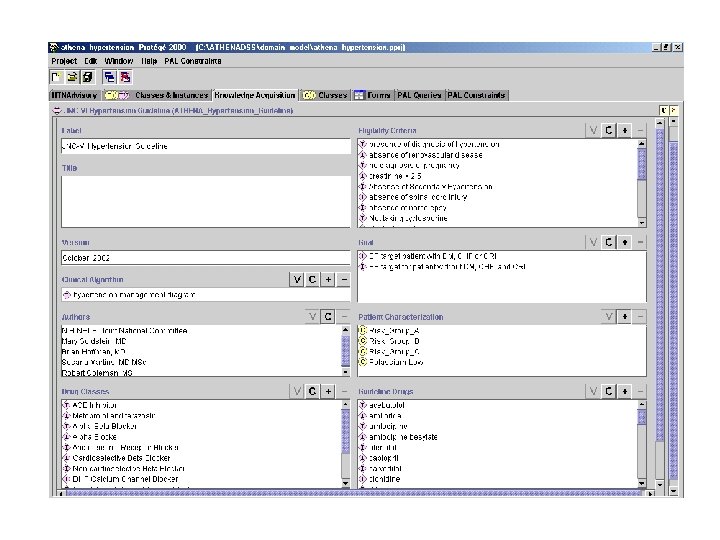Click the Authors list down arrow
The width and height of the screenshot is (720, 540).
pos(346,372)
